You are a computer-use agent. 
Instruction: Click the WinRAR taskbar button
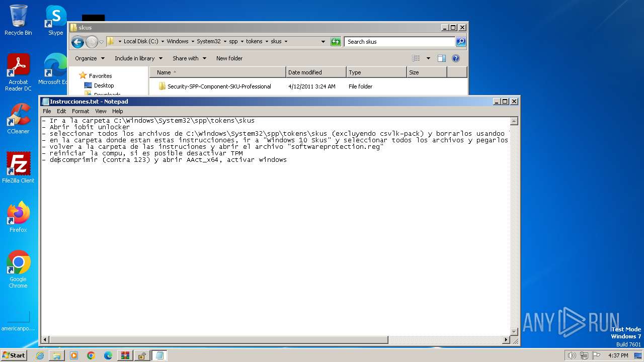[x=125, y=355]
